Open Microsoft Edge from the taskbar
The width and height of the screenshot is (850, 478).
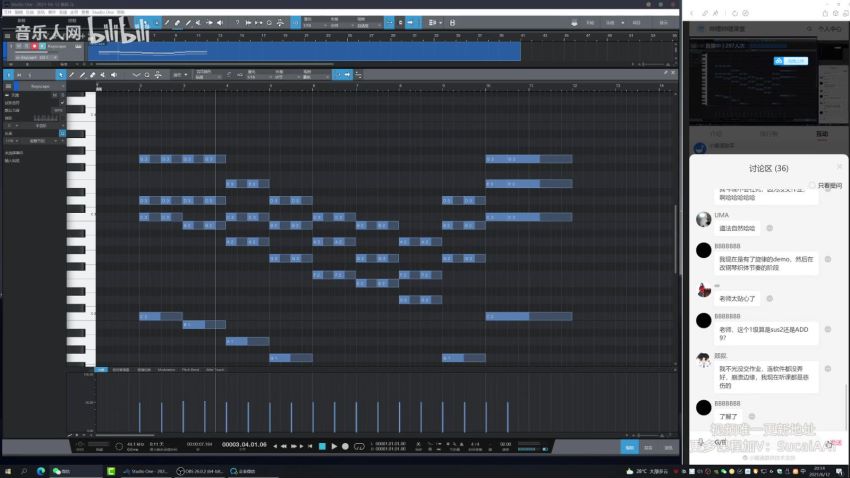41,471
